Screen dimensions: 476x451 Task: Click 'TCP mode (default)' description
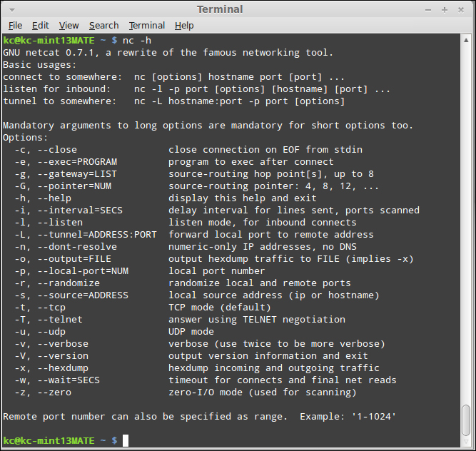[x=220, y=308]
